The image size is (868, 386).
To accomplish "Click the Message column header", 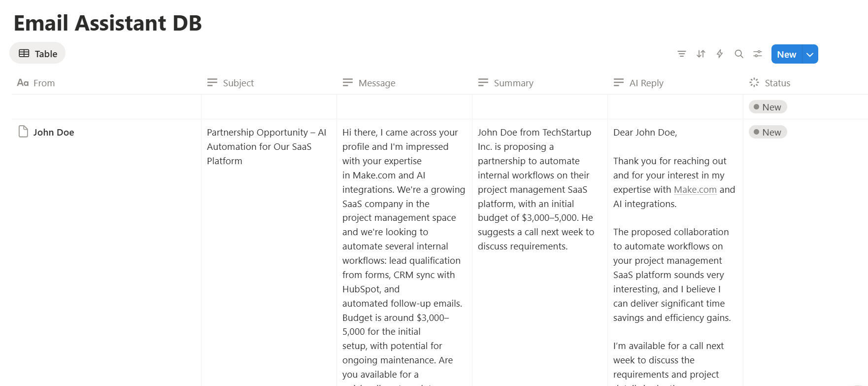I will click(377, 83).
